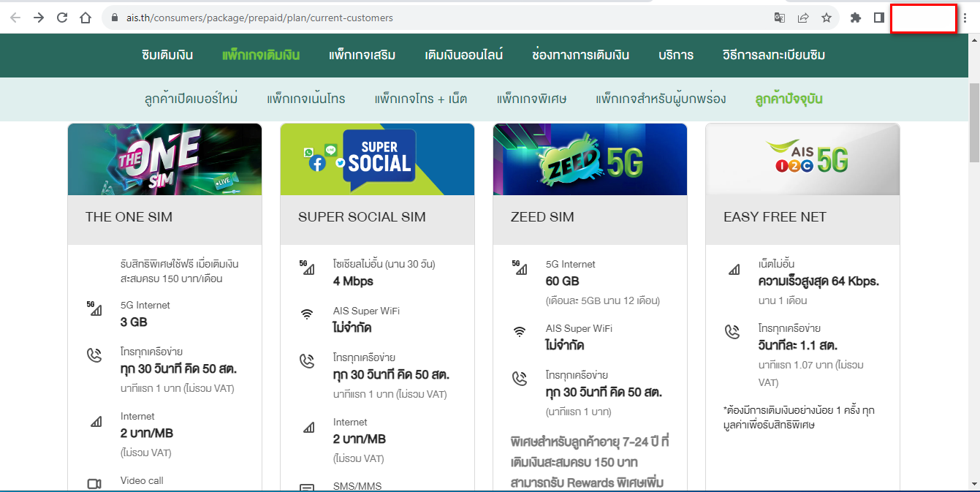Screen dimensions: 980x492
Task: Switch to the แพ็กเกจเน้นโทร tab
Action: (306, 99)
